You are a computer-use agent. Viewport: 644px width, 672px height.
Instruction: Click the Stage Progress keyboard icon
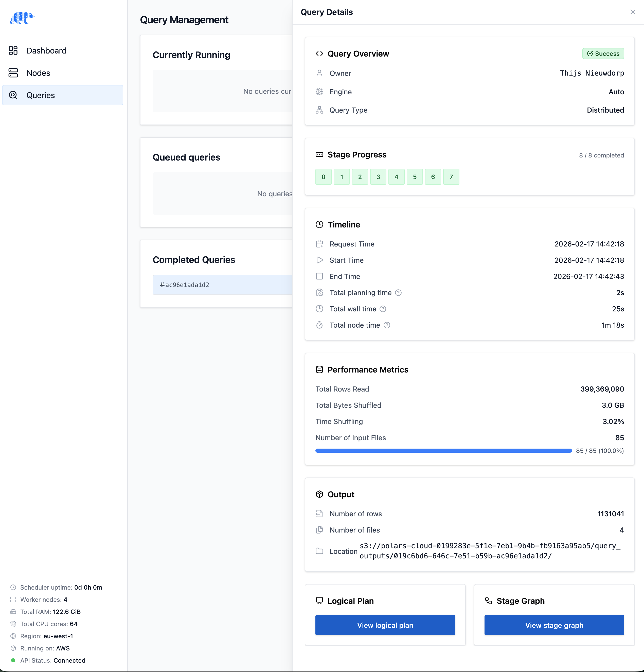point(319,155)
